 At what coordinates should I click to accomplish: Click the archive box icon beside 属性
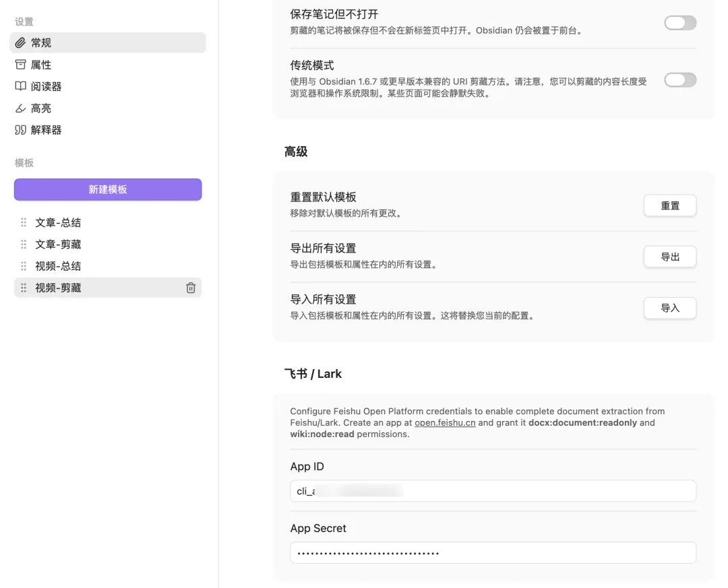(21, 65)
